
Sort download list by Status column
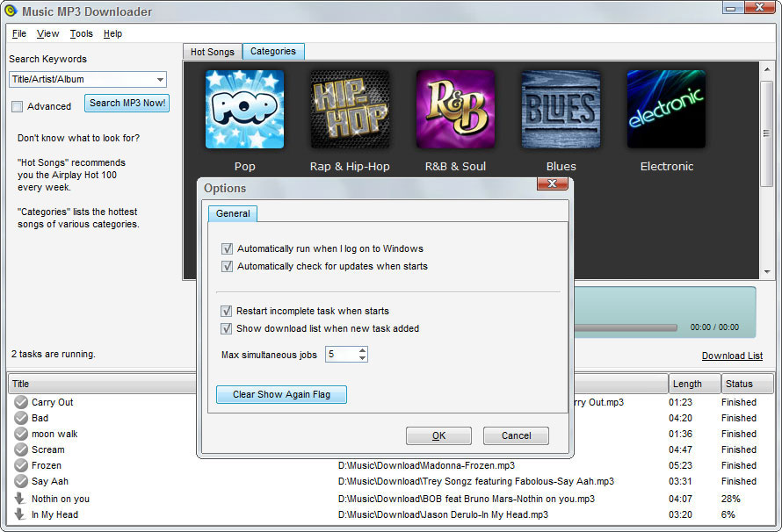pos(747,384)
